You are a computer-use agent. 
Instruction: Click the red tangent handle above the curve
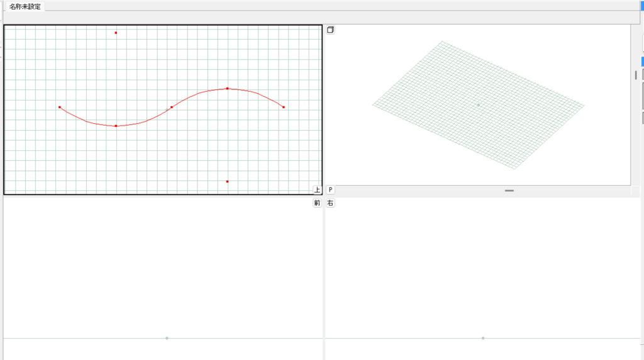tap(116, 33)
